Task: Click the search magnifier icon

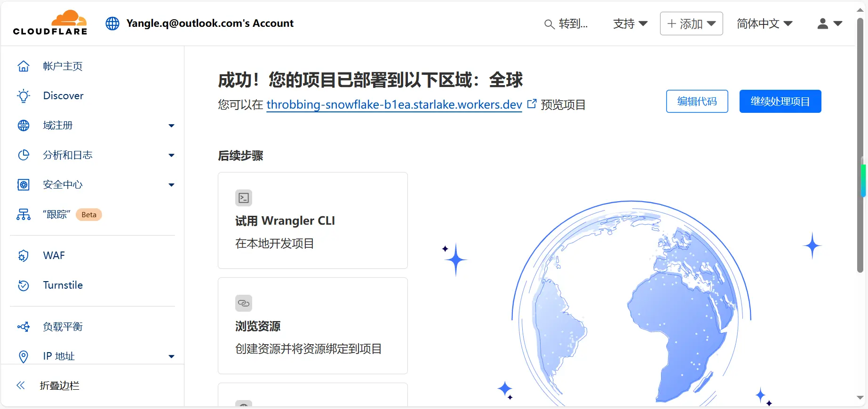Action: point(549,24)
